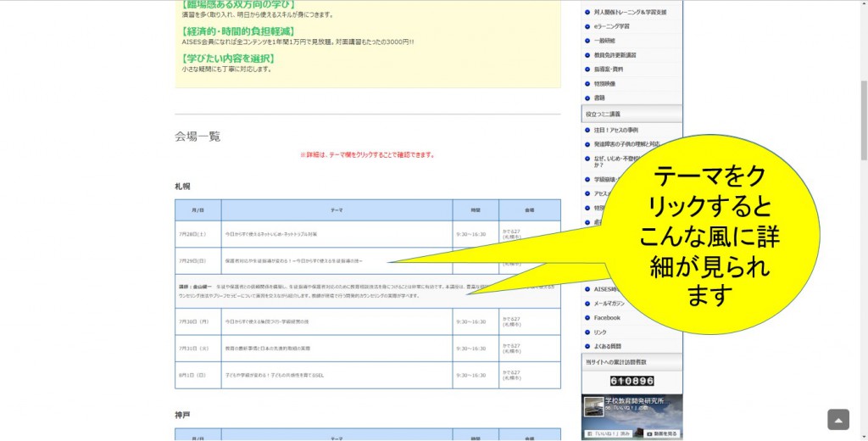Image resolution: width=868 pixels, height=441 pixels.
Task: Click the bullet icon beside 特別映像
Action: tap(587, 84)
